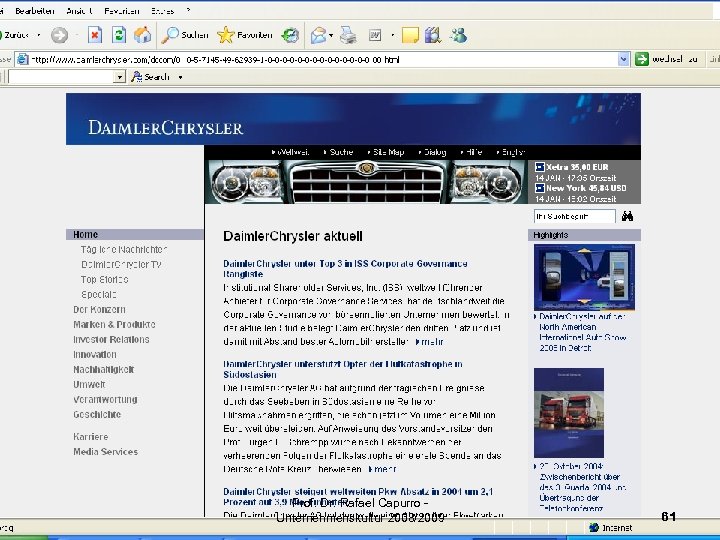Expand the Search button dropdown arrow
720x540 pixels.
180,77
